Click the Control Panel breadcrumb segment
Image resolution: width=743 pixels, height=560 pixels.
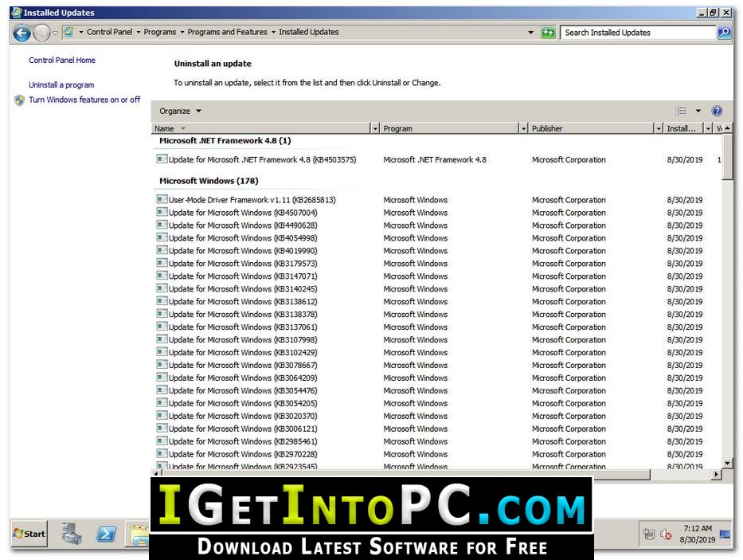pos(109,32)
